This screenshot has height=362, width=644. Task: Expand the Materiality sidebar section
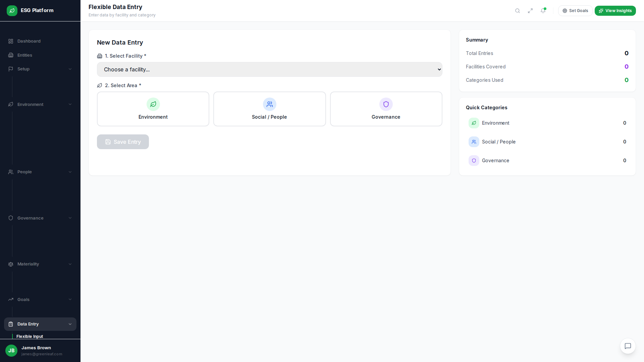[x=40, y=264]
